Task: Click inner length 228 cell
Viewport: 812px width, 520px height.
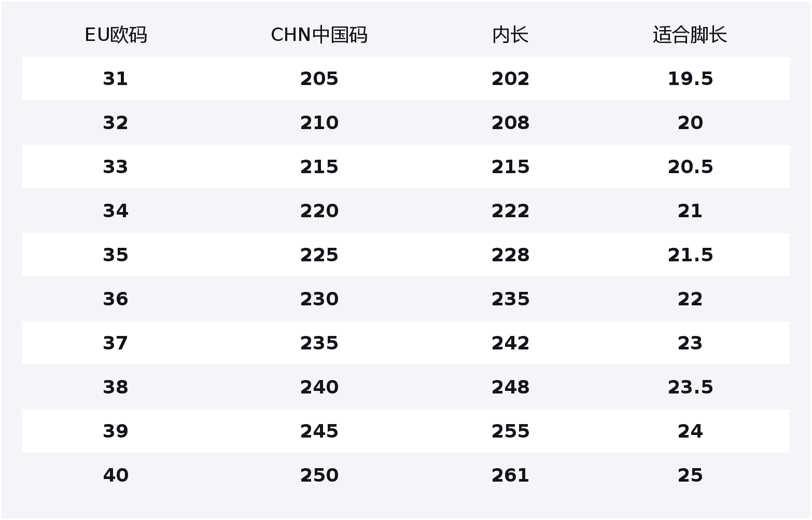Action: point(510,255)
